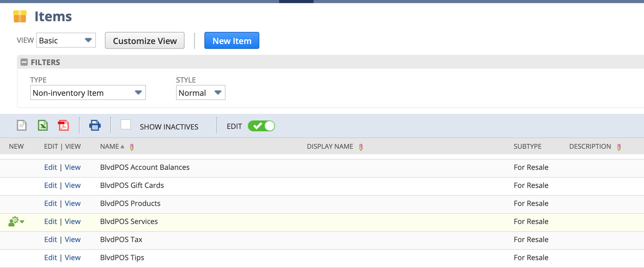Image resolution: width=644 pixels, height=268 pixels.
Task: Edit the BlvdPOS Gift Cards item
Action: click(x=51, y=186)
